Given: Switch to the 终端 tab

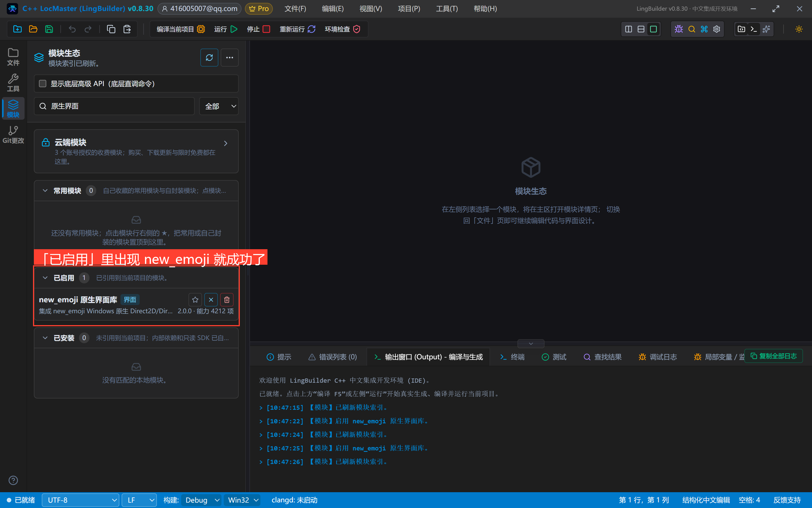Looking at the screenshot, I should click(x=512, y=357).
